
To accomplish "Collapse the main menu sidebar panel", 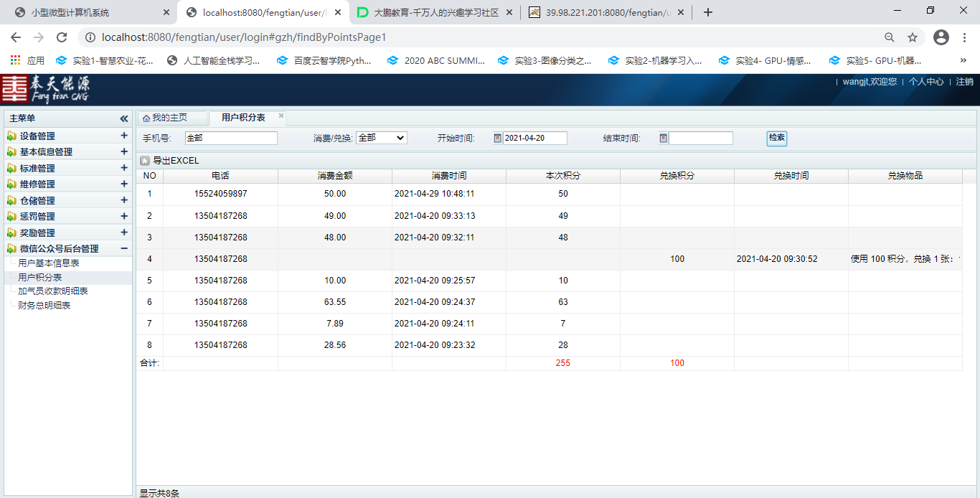I will click(x=123, y=118).
